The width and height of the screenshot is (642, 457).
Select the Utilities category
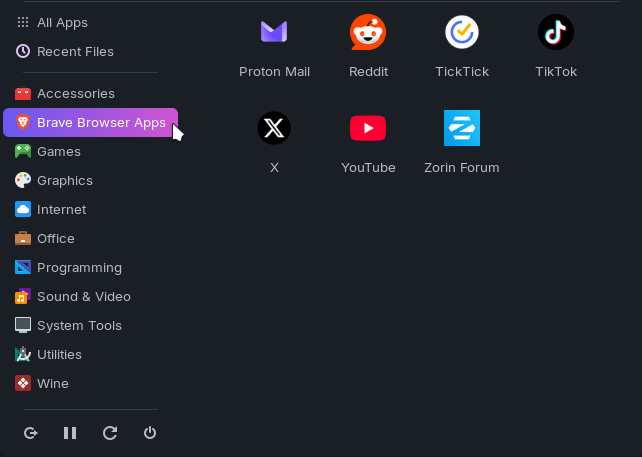90,355
